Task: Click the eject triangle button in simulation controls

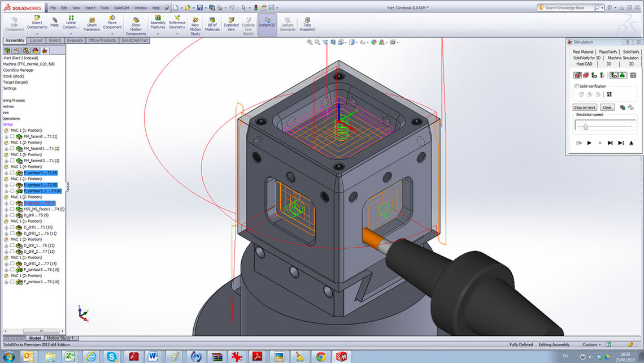Action: [x=631, y=143]
